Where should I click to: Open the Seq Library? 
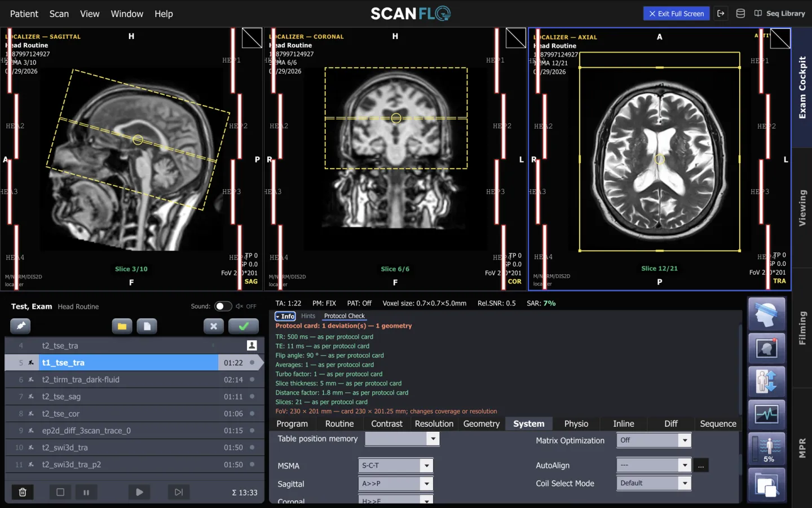780,14
